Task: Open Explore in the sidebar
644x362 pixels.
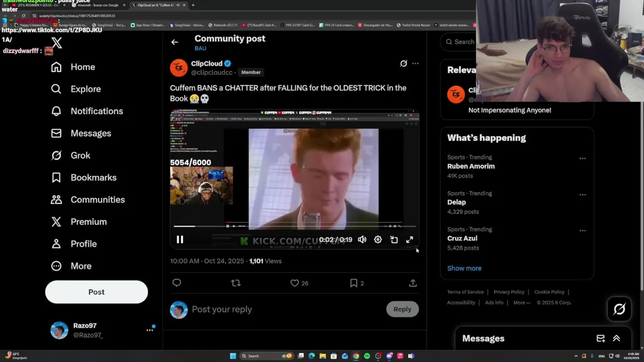Action: 76,89
